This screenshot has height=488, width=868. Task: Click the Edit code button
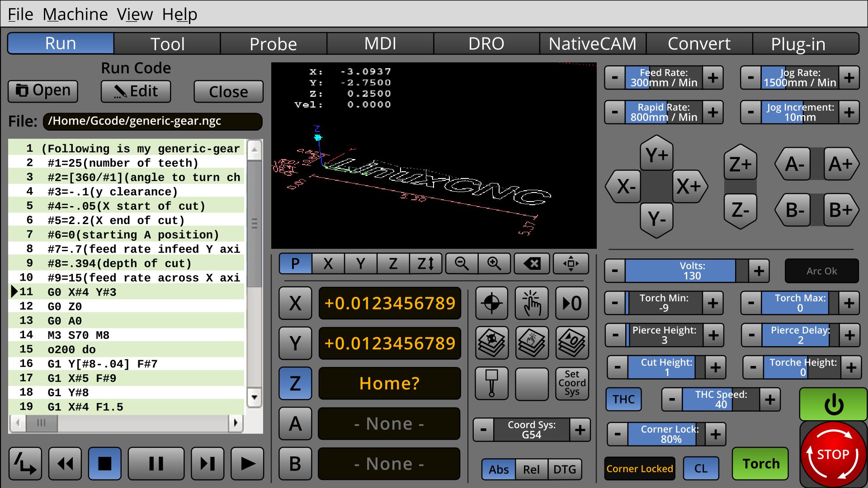pyautogui.click(x=136, y=91)
